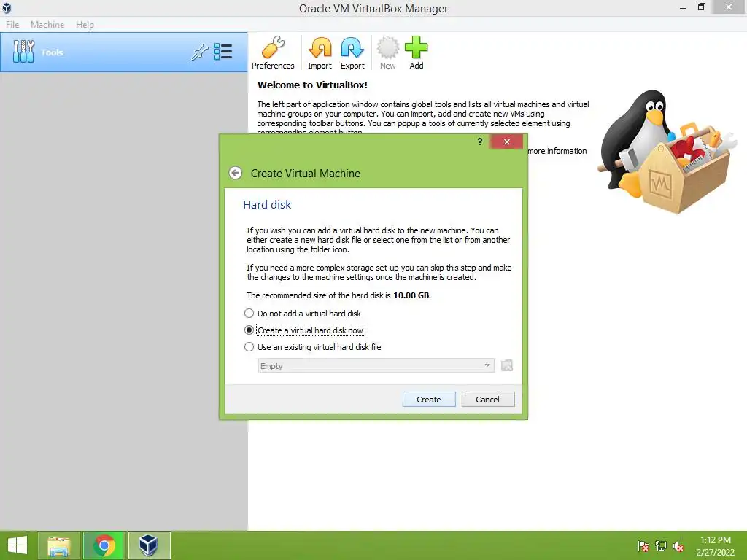747x560 pixels.
Task: Click the VirtualBox taskbar icon
Action: pos(149,545)
